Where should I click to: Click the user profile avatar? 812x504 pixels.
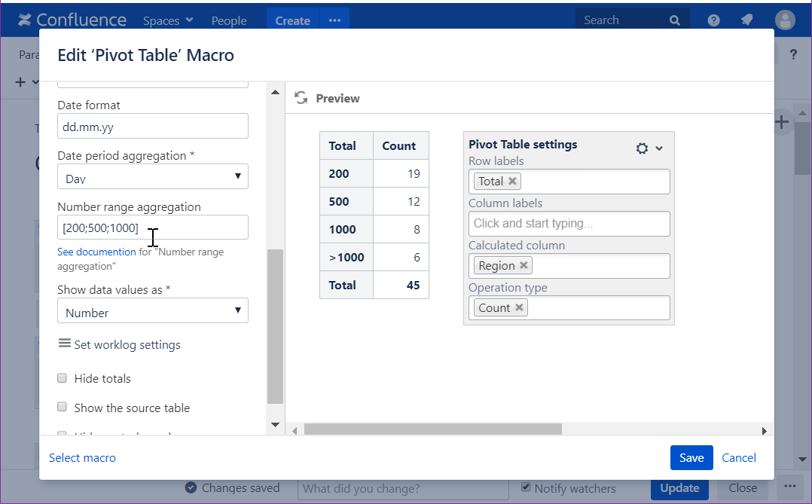(785, 20)
